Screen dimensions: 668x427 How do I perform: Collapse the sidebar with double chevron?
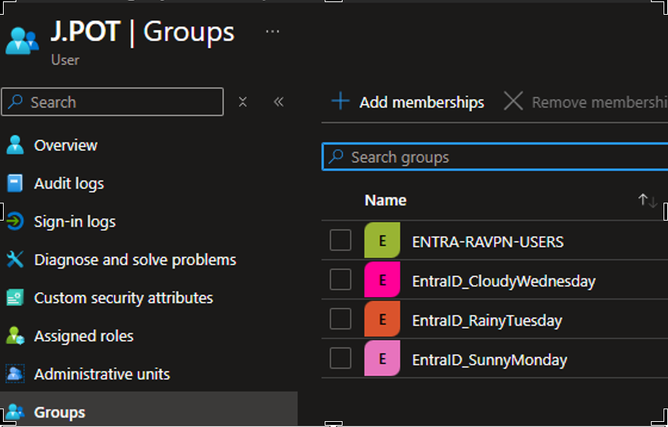[x=279, y=102]
